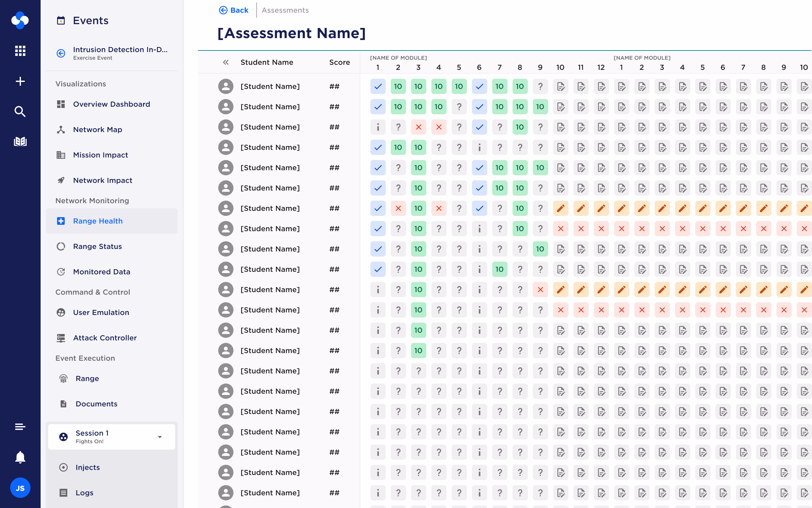Click the app logo in the left rail
Image resolution: width=812 pixels, height=508 pixels.
pos(20,20)
